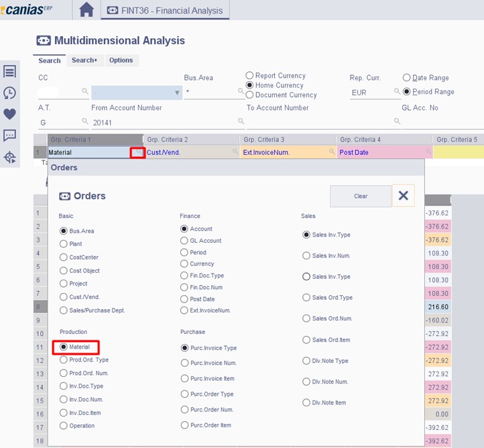Expand the blue dropdown next to CC
Viewport: 484px width, 448px height.
click(177, 93)
